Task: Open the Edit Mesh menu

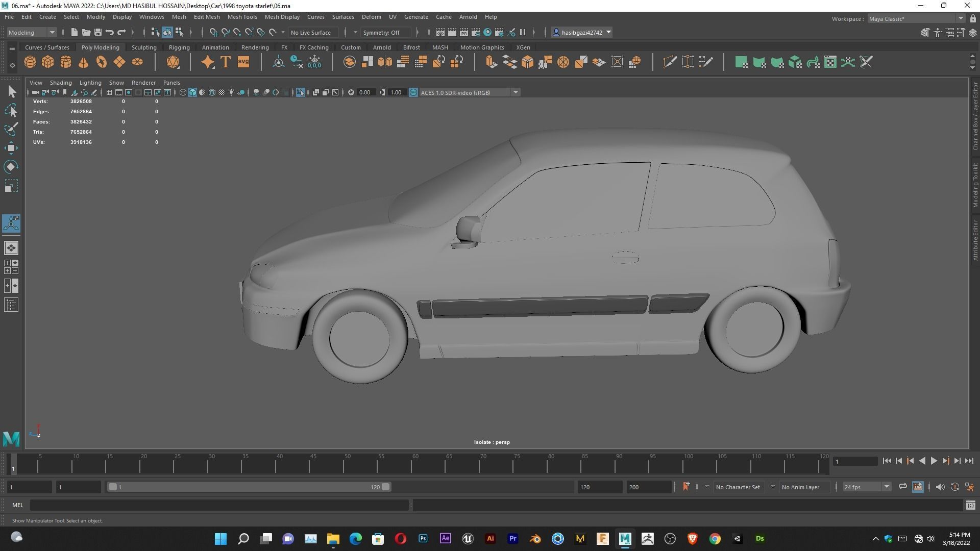Action: [207, 17]
